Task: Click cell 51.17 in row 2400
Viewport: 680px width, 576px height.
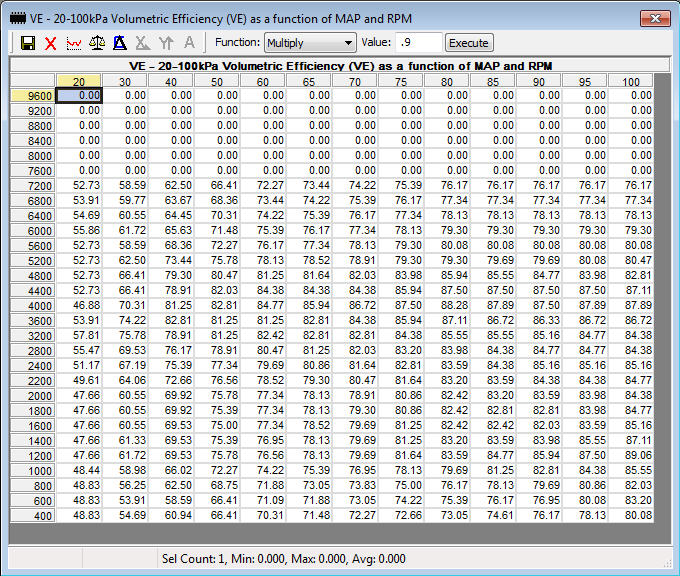Action: click(x=79, y=365)
